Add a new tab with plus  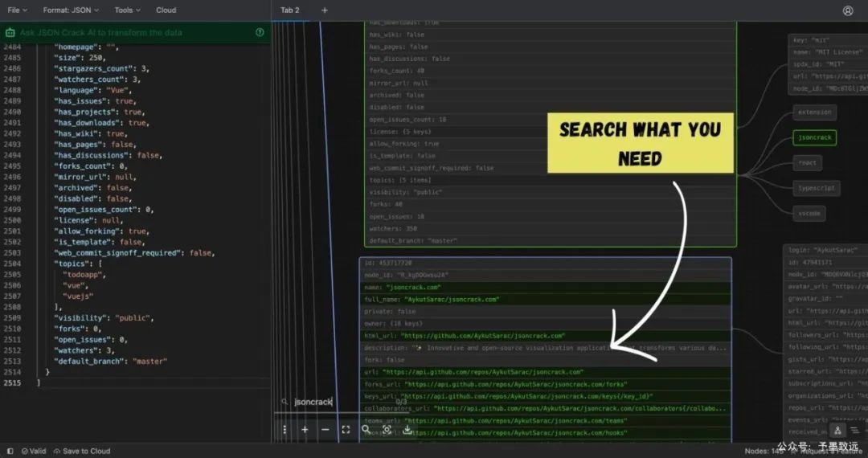coord(325,10)
